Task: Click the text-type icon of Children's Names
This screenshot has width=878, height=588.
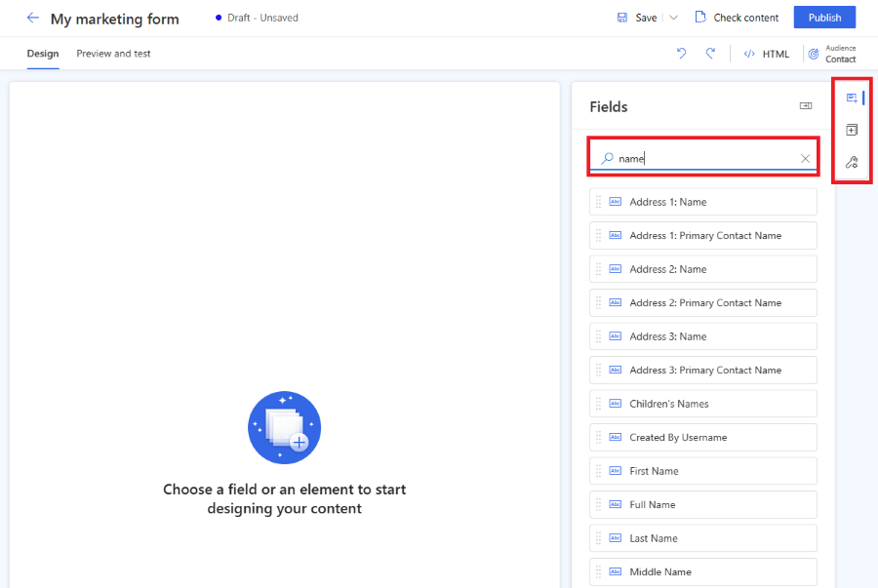Action: pyautogui.click(x=615, y=403)
